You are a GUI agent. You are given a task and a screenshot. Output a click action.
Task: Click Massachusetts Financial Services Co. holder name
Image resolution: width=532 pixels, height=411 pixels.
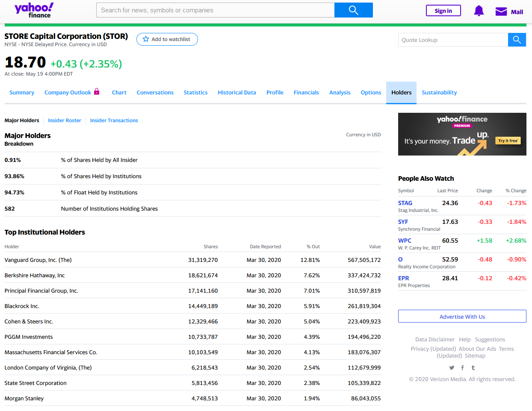51,352
